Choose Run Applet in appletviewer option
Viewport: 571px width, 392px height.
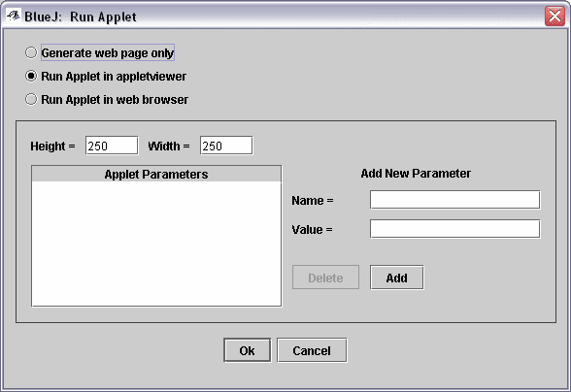(x=31, y=76)
